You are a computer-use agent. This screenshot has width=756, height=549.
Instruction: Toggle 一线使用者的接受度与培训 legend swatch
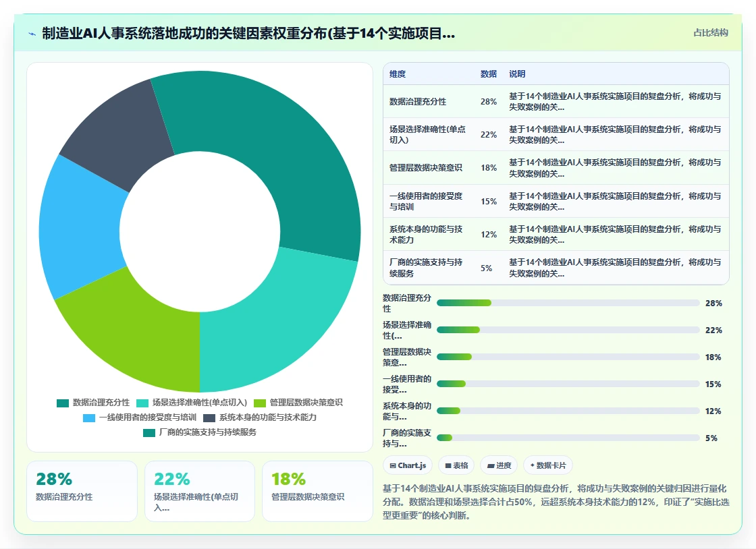coord(89,418)
